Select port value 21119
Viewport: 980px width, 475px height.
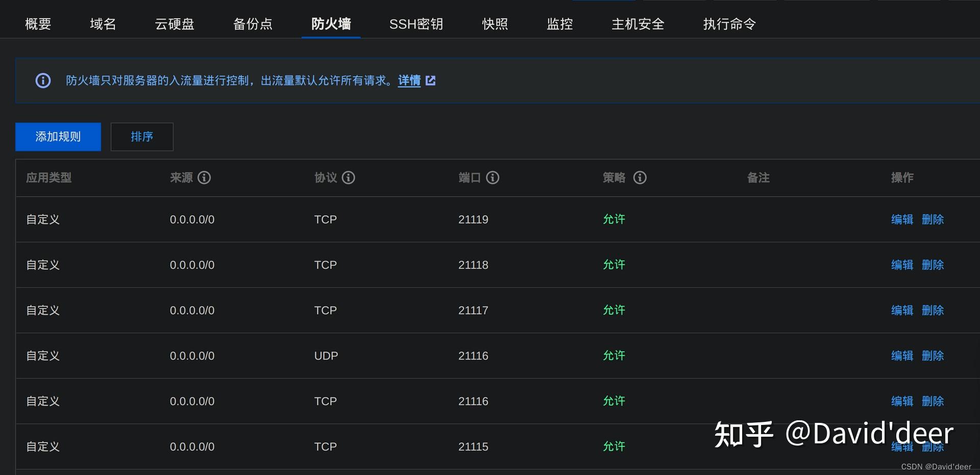(473, 220)
